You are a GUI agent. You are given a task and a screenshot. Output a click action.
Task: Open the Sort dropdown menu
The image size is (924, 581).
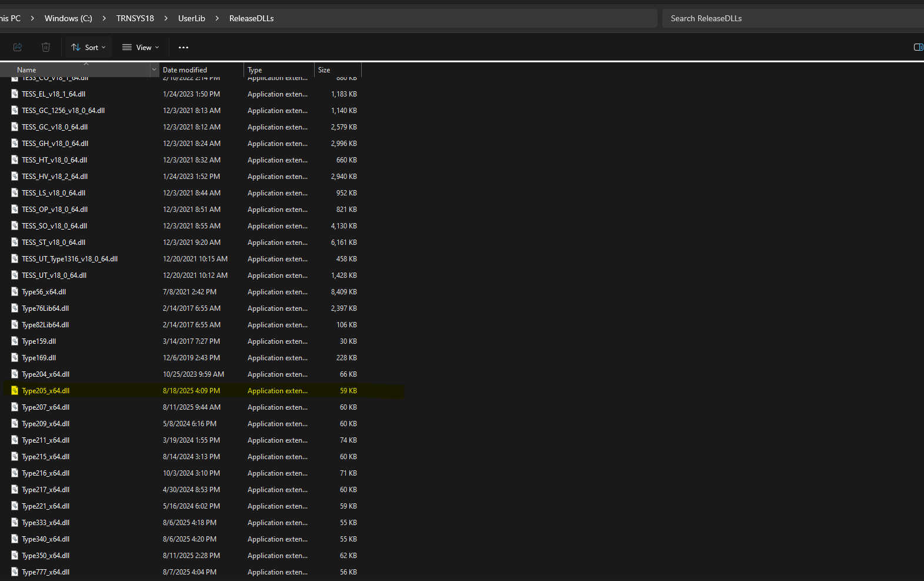coord(88,47)
